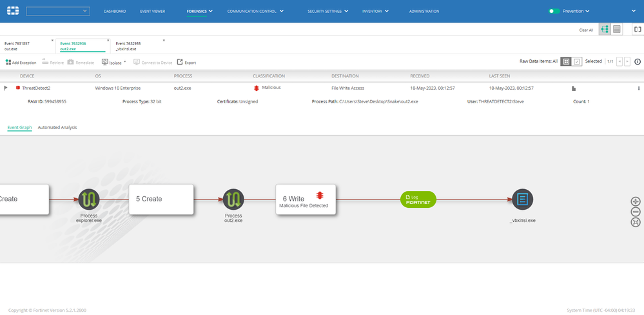Click the Fortinet logo icon
The width and height of the screenshot is (644, 315).
click(13, 11)
